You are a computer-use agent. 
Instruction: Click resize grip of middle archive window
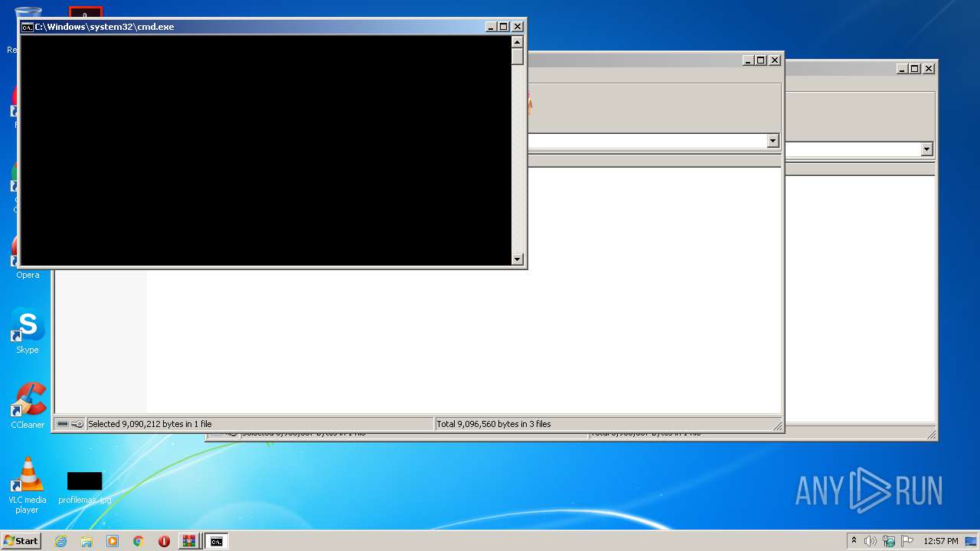pyautogui.click(x=777, y=425)
